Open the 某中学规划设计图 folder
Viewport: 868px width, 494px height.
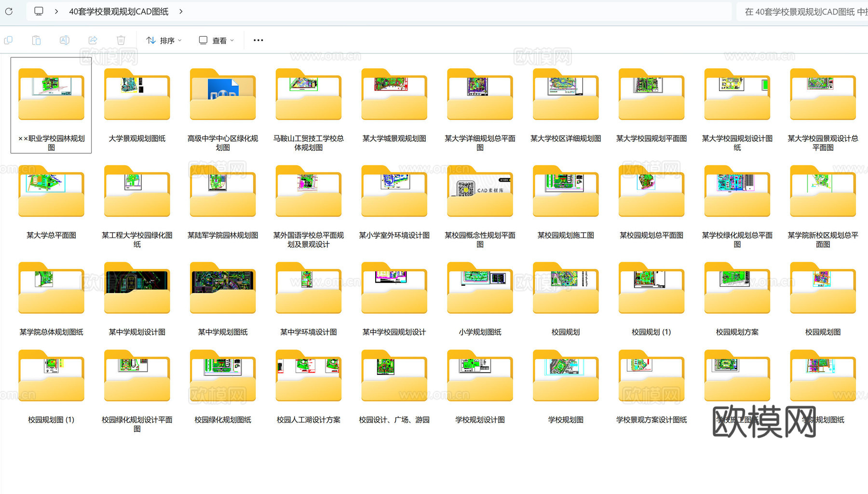136,288
